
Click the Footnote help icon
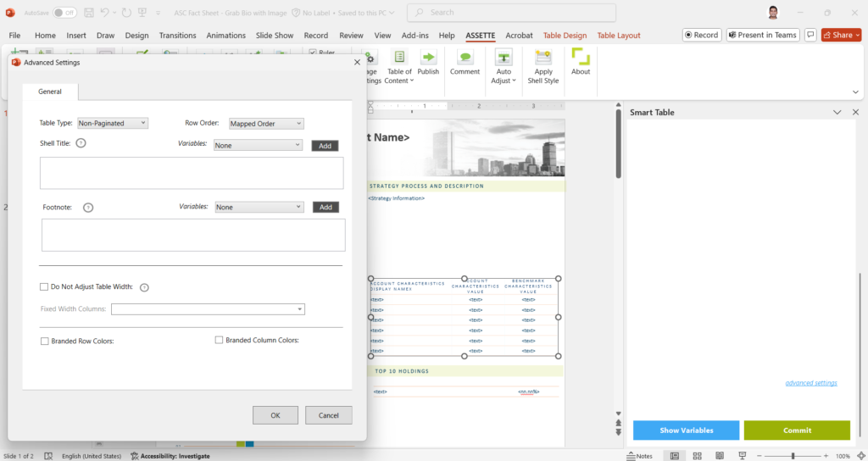[x=88, y=207]
